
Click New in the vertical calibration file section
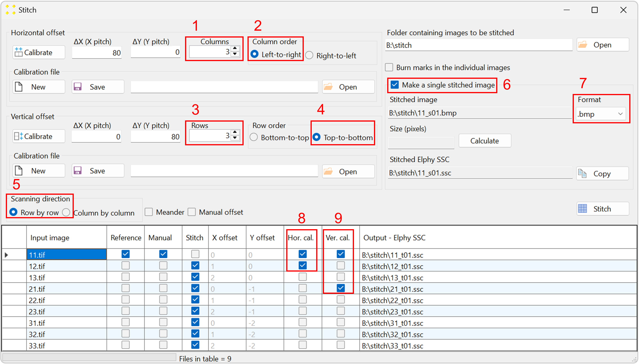pos(39,171)
